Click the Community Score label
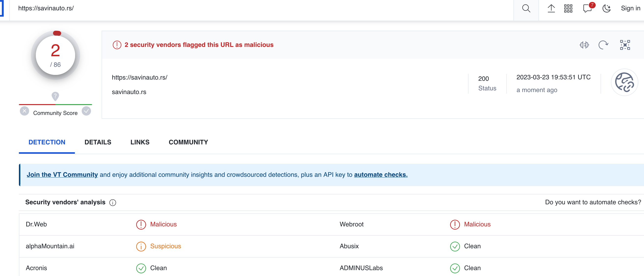This screenshot has height=276, width=644. click(55, 113)
